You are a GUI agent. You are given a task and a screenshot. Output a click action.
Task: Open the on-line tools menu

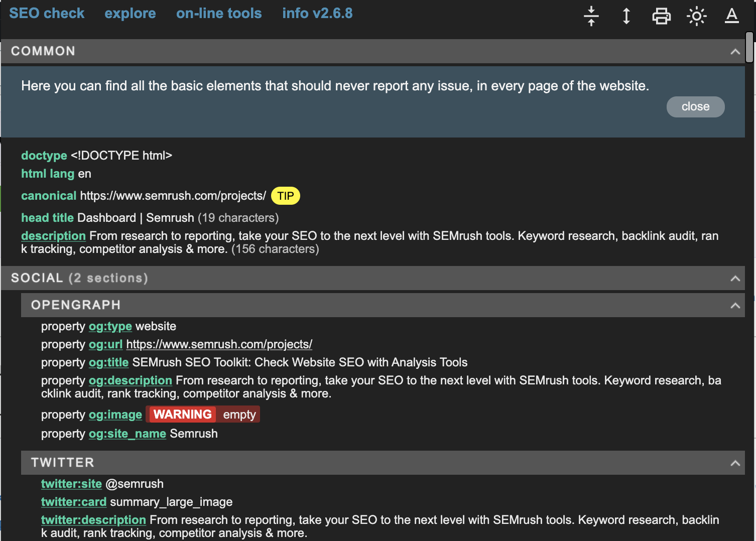click(x=219, y=13)
